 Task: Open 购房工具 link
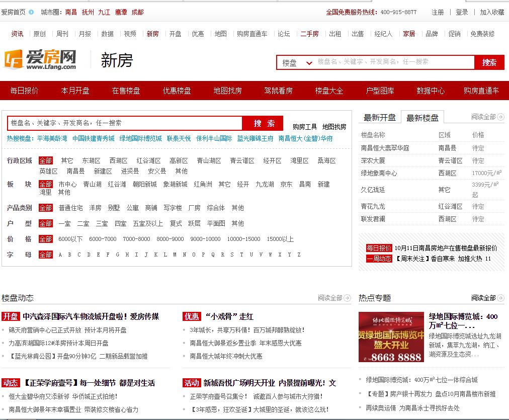coord(304,127)
